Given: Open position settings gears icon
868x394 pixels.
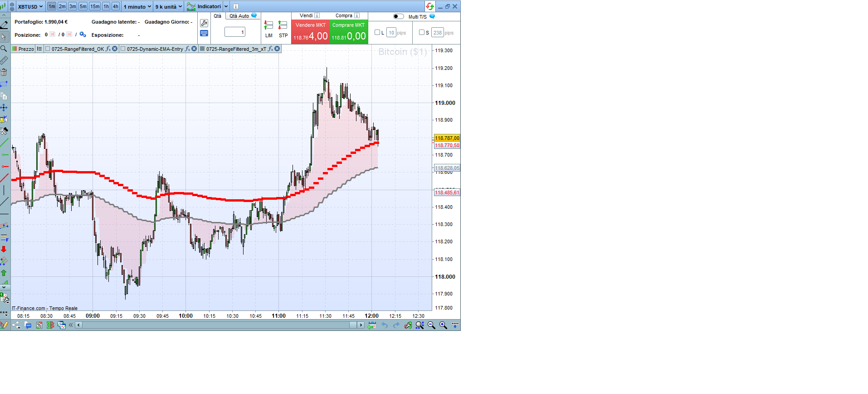Looking at the screenshot, I should (x=83, y=34).
